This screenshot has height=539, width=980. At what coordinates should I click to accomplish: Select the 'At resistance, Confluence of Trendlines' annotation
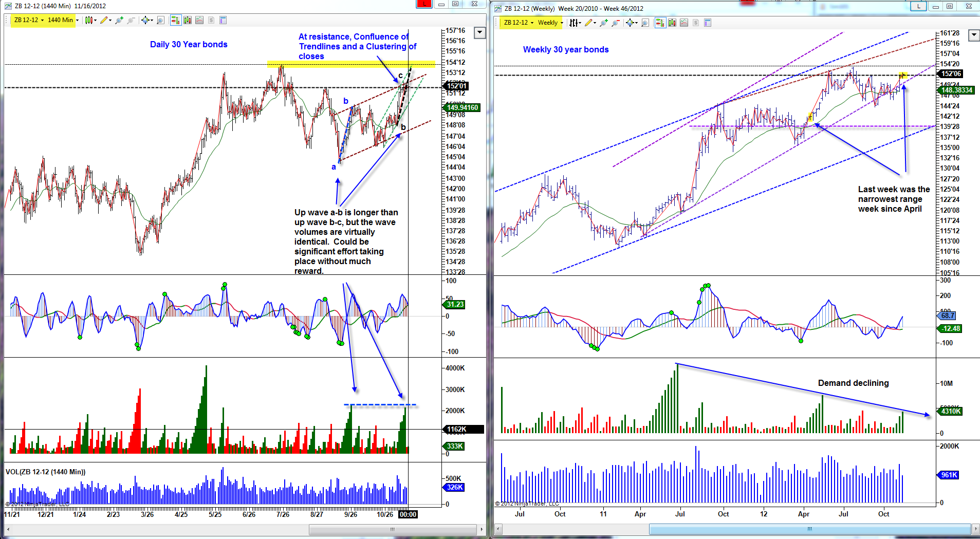(357, 46)
